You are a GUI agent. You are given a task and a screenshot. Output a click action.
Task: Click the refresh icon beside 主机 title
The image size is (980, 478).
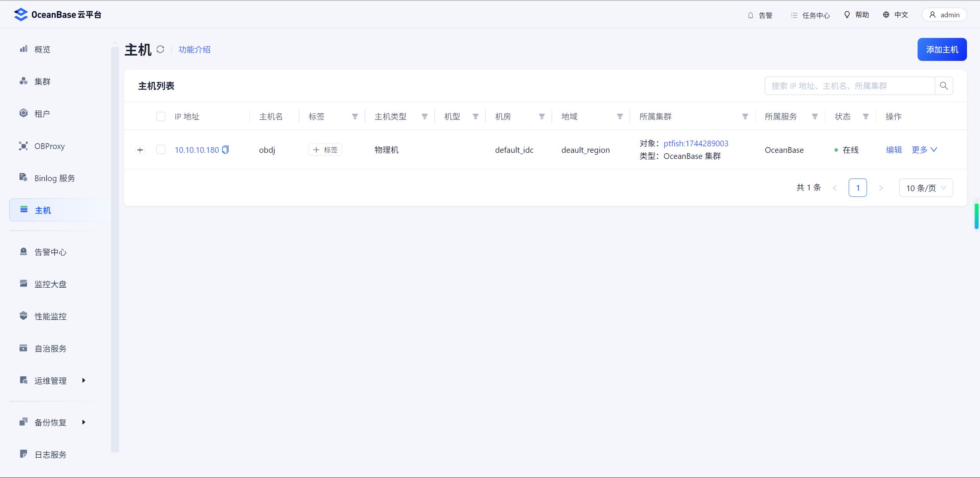pyautogui.click(x=160, y=49)
